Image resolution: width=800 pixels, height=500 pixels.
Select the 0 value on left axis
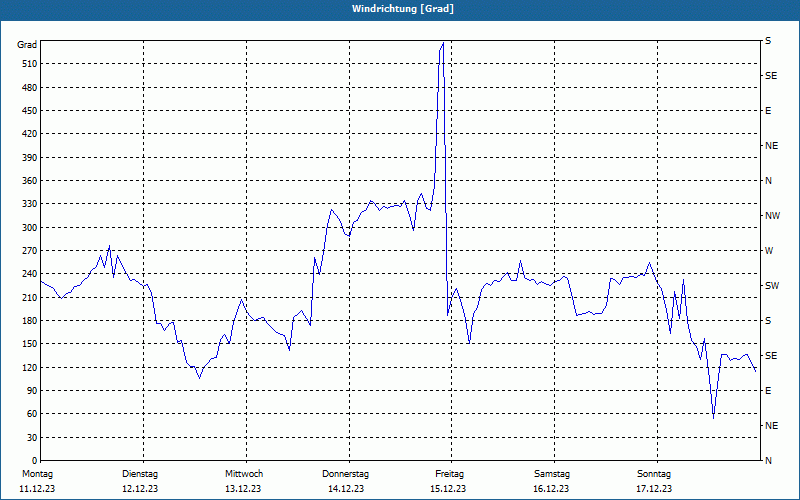[35, 460]
